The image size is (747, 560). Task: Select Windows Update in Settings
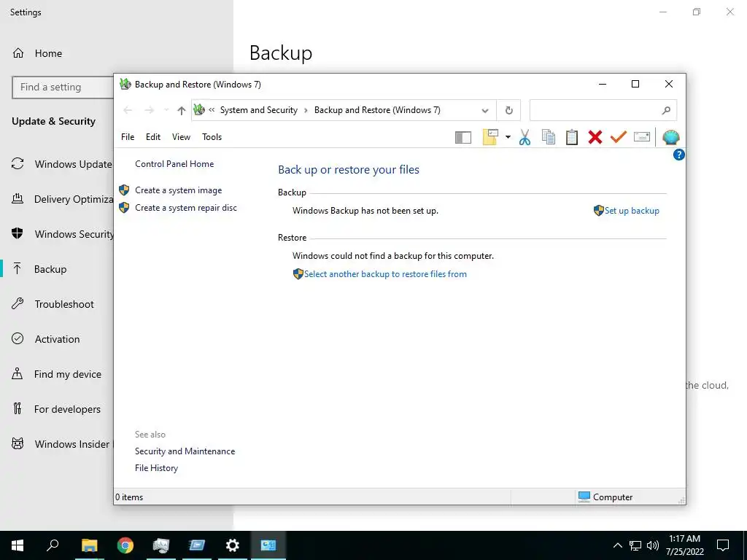(74, 164)
